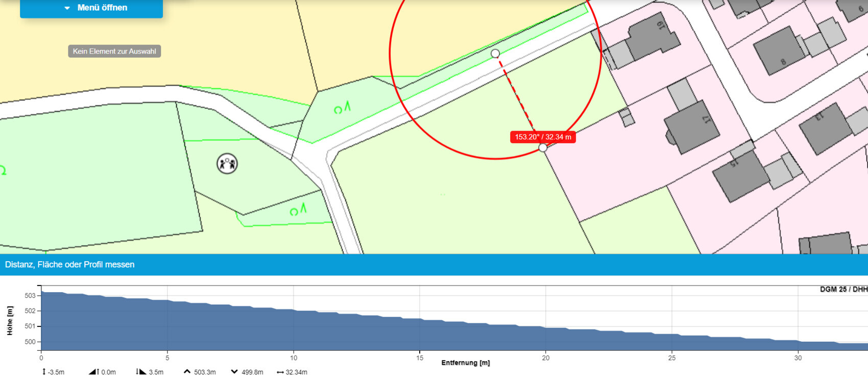Click the dropdown arrow beside Menü öffnen

[67, 8]
